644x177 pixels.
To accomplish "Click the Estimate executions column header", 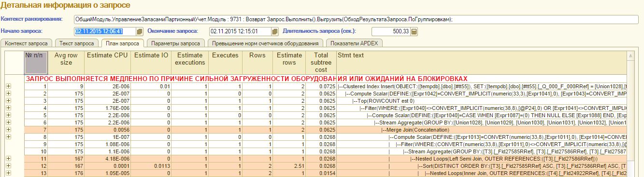I will click(190, 62).
